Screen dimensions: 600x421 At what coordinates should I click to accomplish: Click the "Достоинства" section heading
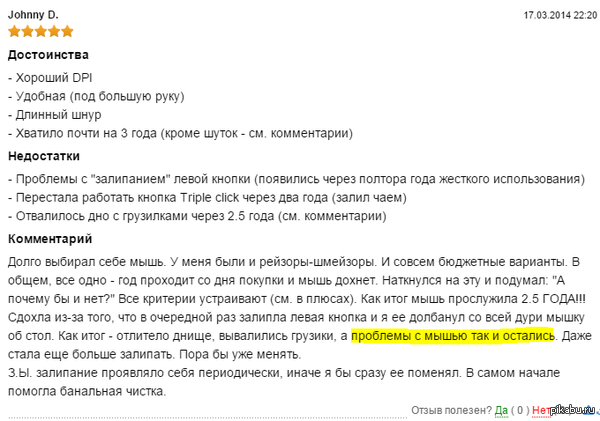tap(48, 54)
